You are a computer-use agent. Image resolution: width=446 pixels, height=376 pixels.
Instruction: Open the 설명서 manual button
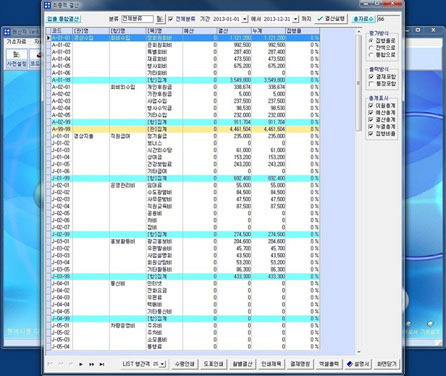click(x=358, y=364)
